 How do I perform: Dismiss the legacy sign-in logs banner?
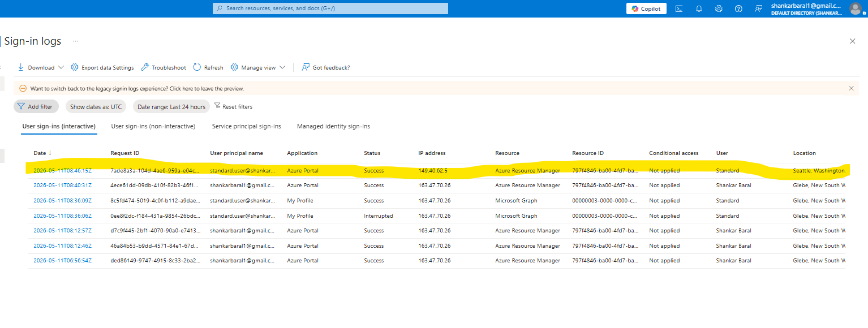[x=851, y=88]
